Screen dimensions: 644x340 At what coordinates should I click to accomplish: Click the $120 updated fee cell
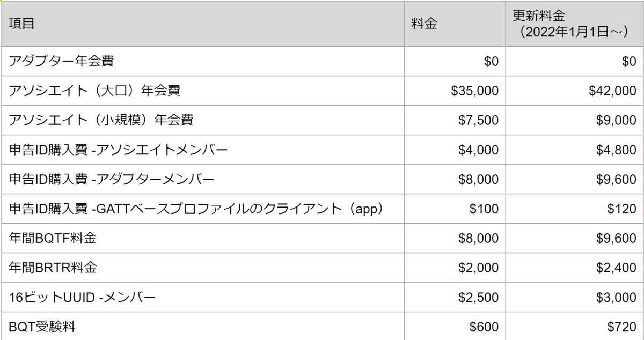point(574,209)
